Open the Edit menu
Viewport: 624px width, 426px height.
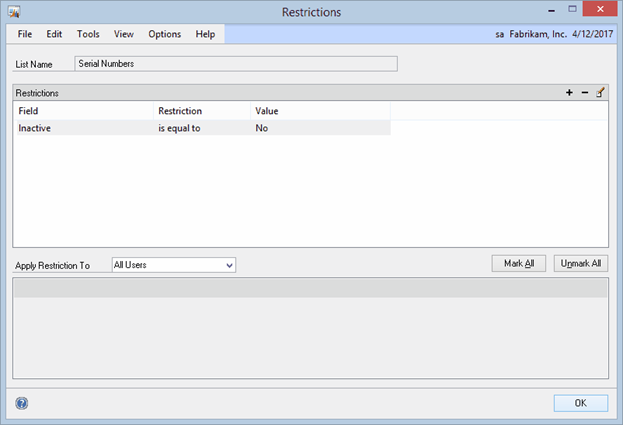[54, 34]
